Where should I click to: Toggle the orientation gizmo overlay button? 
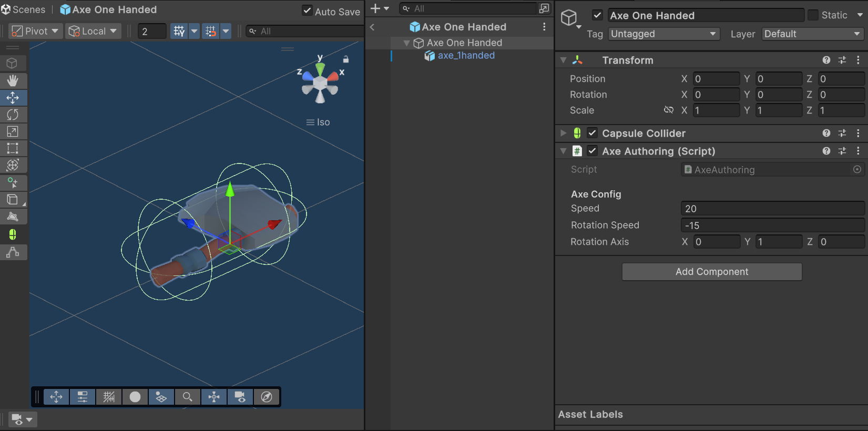pyautogui.click(x=214, y=397)
